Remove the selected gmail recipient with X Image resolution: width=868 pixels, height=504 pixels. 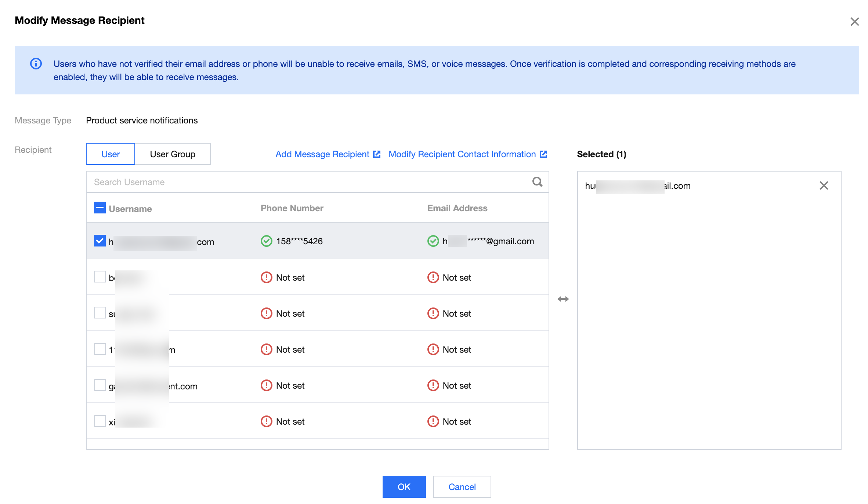pos(824,186)
